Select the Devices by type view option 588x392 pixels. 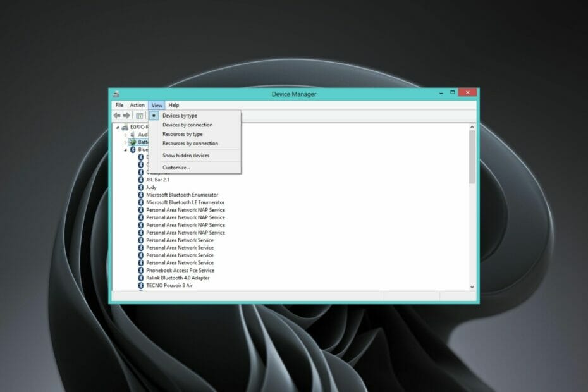point(180,115)
